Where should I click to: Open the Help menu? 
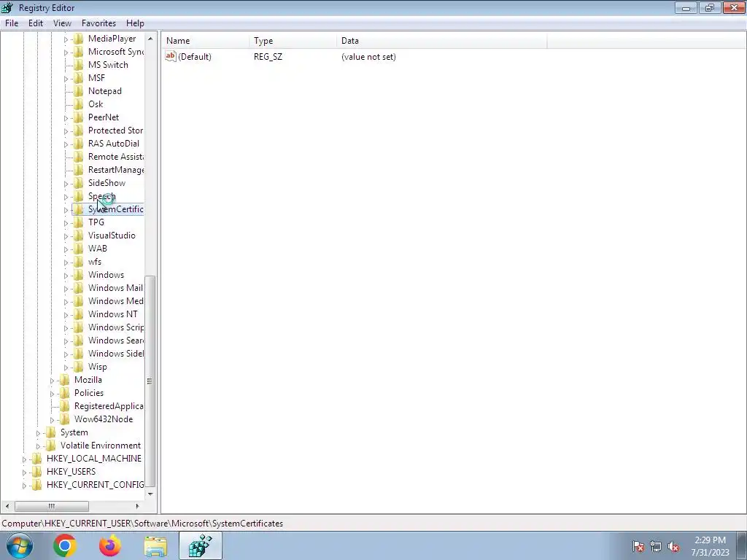135,23
